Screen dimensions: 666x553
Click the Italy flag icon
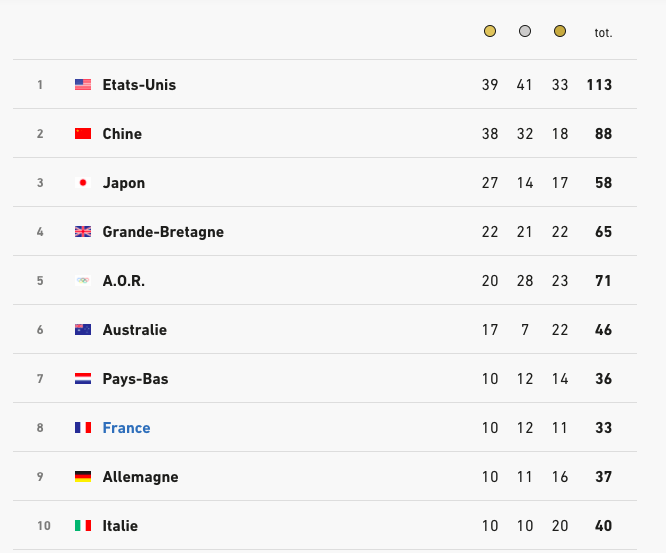point(83,526)
